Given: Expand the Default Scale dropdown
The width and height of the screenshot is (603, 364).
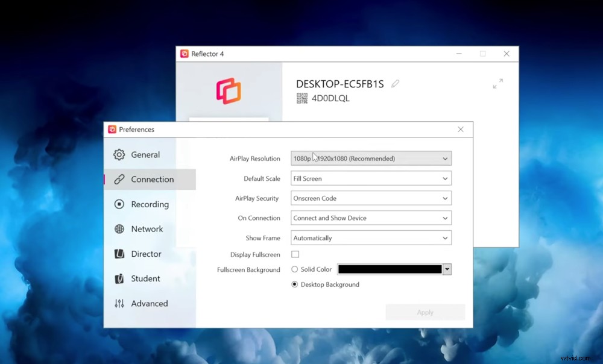Looking at the screenshot, I should 370,178.
